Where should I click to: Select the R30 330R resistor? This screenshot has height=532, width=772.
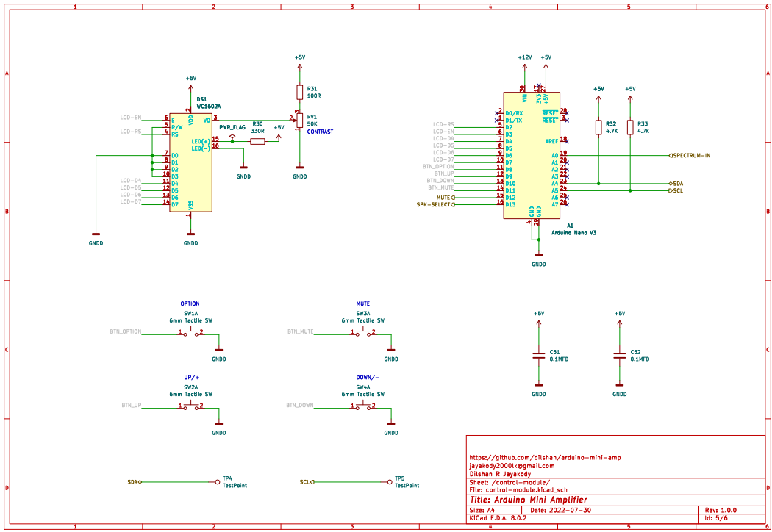tap(257, 141)
